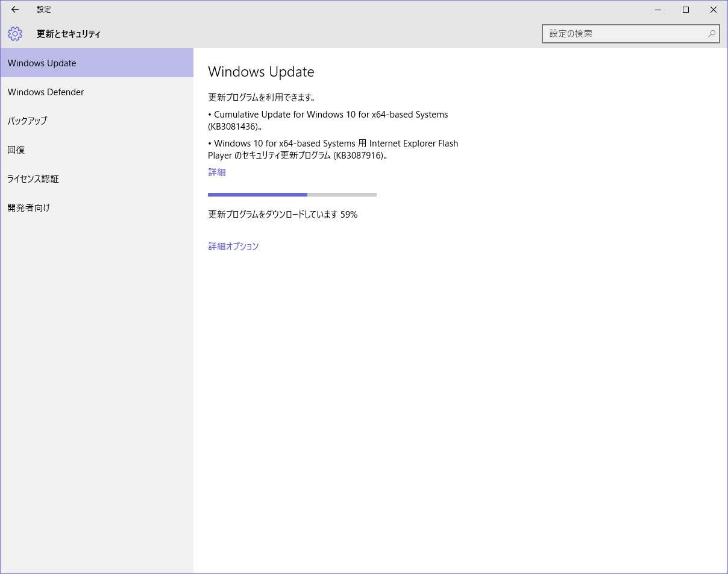This screenshot has width=728, height=574.
Task: Open Windows Defender settings
Action: [x=96, y=92]
